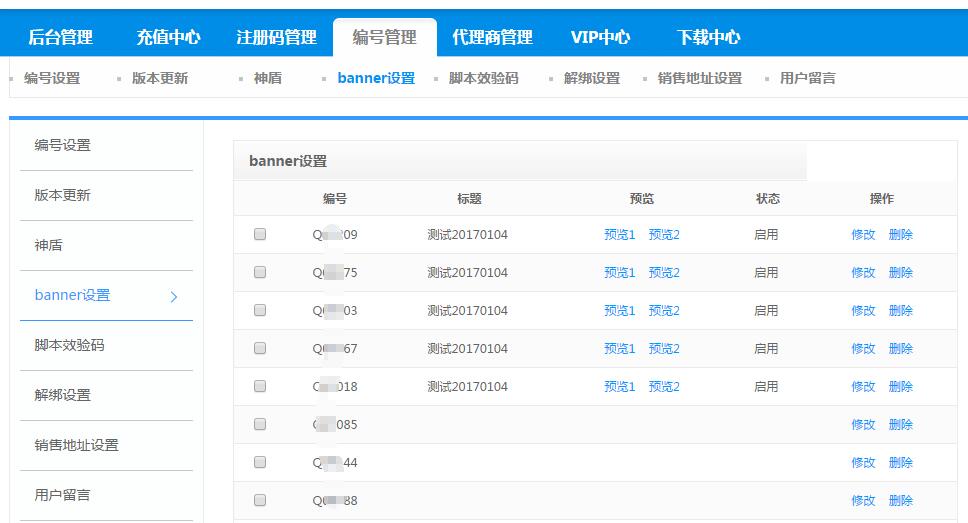
Task: Tick the checkbox for the row ending 09
Action: pyautogui.click(x=260, y=234)
